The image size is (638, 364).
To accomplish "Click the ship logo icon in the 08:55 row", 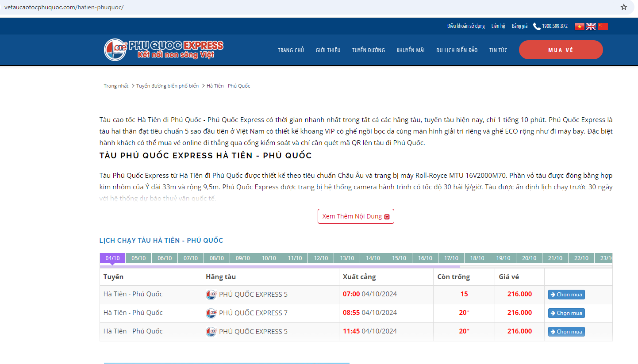I will [x=211, y=313].
